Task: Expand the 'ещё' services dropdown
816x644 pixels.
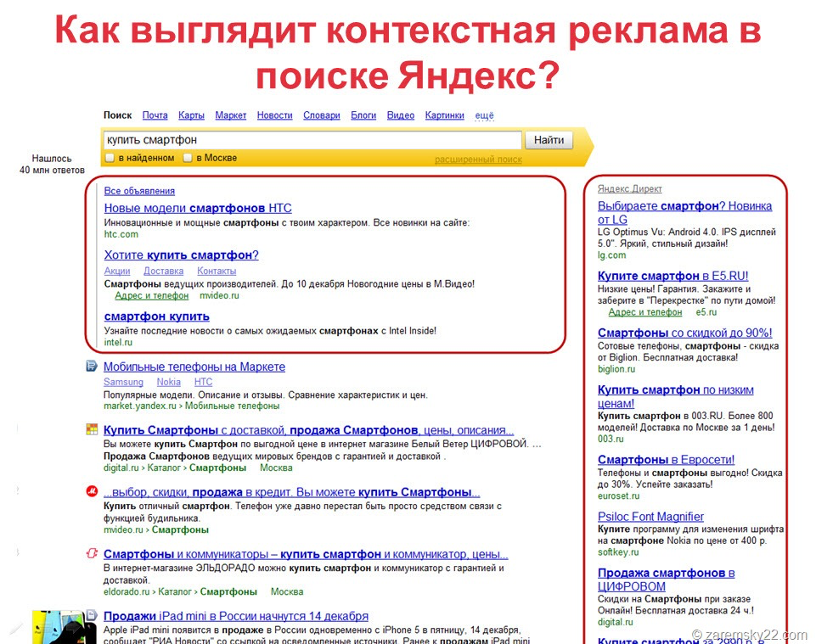Action: (x=484, y=115)
